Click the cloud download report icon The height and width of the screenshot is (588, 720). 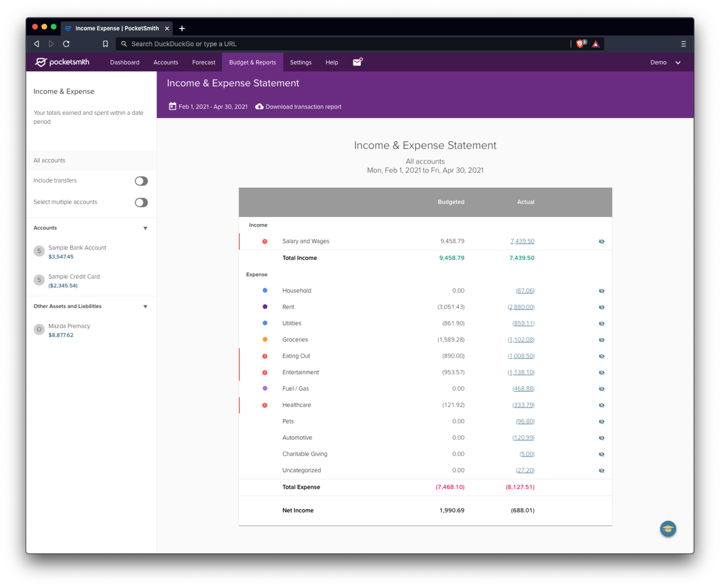259,106
